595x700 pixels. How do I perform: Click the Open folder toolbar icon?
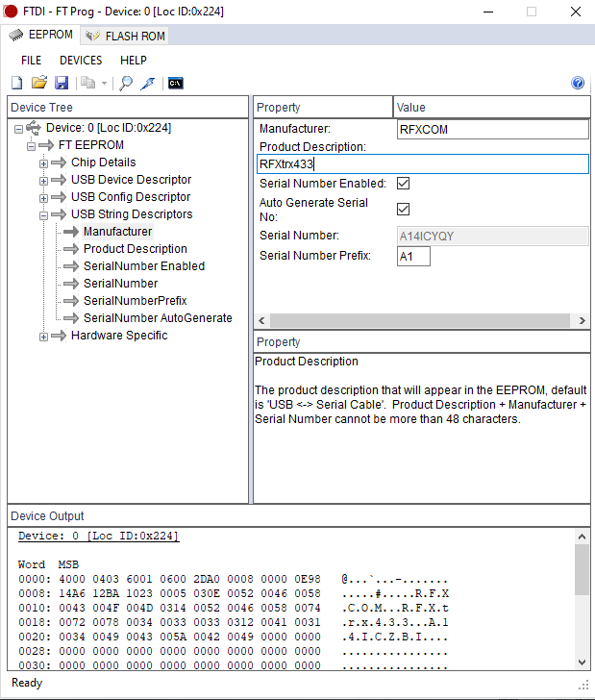tap(39, 83)
